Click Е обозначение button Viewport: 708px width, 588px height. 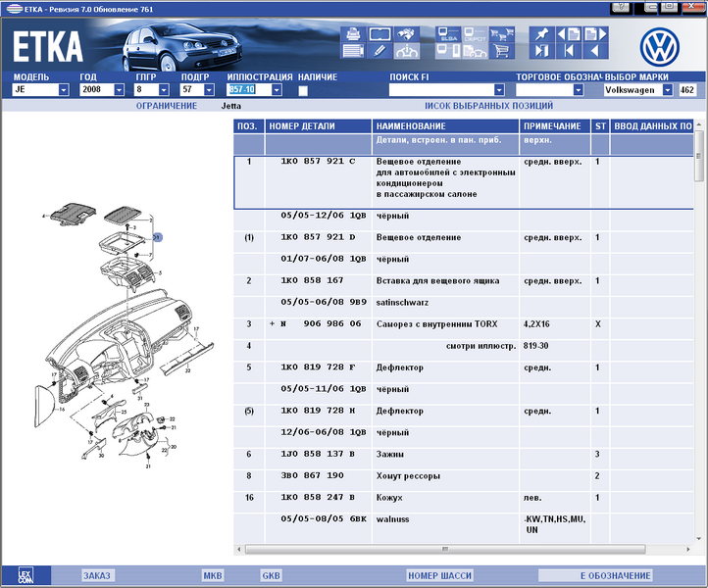(595, 576)
